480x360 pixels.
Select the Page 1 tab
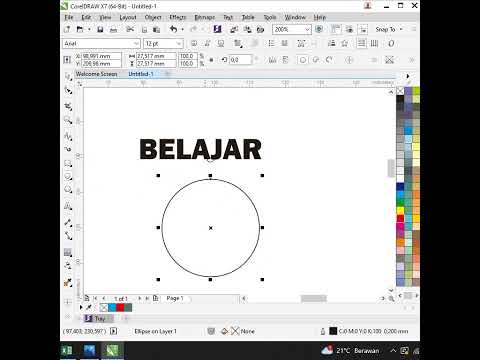click(x=175, y=298)
